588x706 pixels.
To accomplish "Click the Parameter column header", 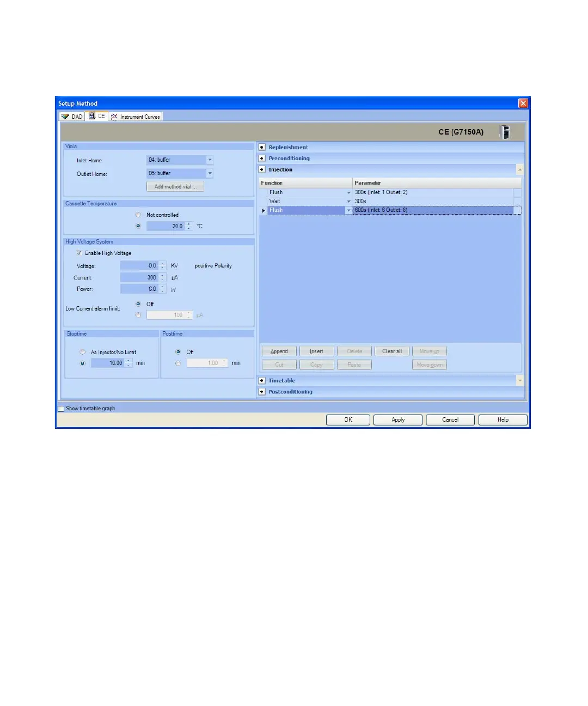I will [x=437, y=183].
